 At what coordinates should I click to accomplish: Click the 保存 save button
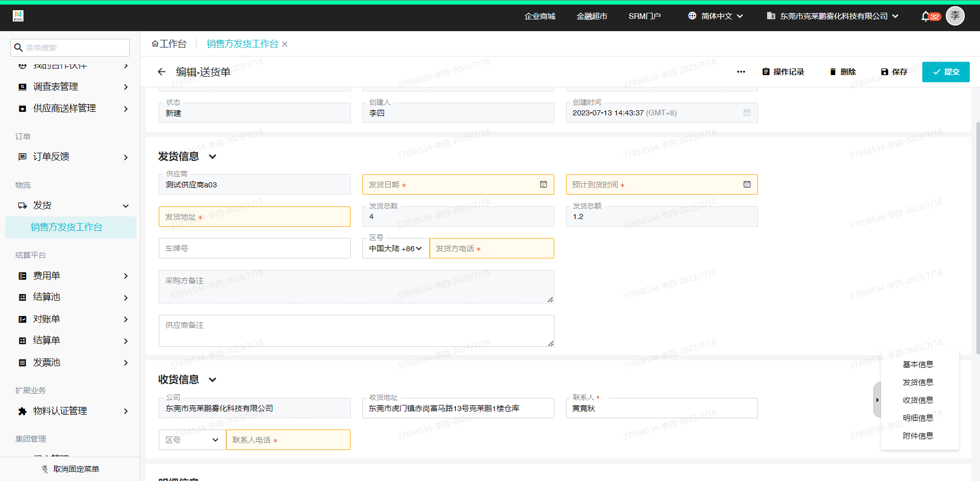[894, 72]
